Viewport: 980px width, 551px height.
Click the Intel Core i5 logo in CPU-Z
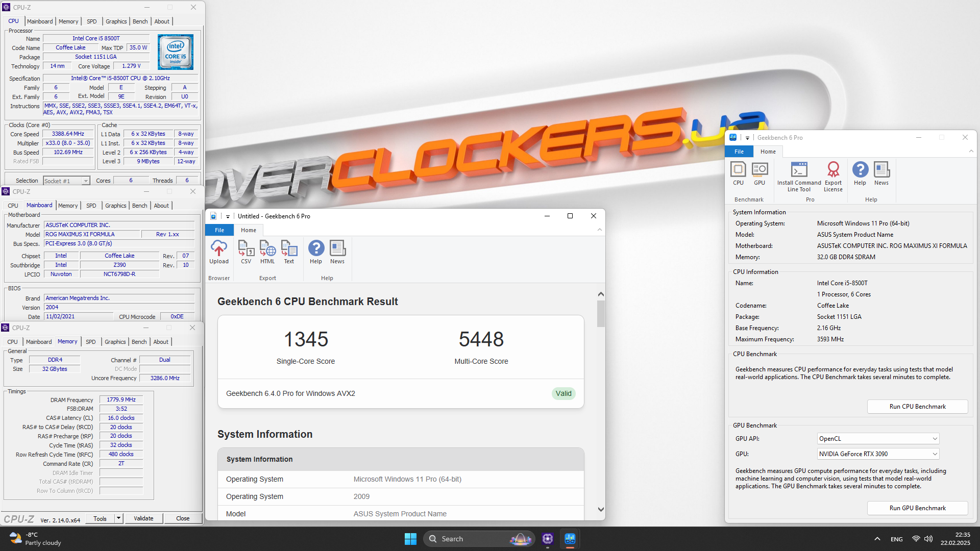pyautogui.click(x=176, y=52)
